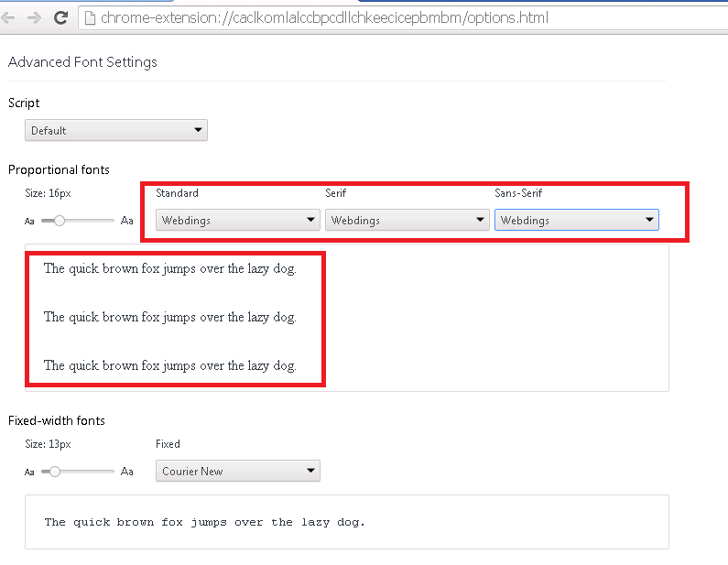Click the small Aa next to proportional slider
This screenshot has height=565, width=728.
point(29,222)
